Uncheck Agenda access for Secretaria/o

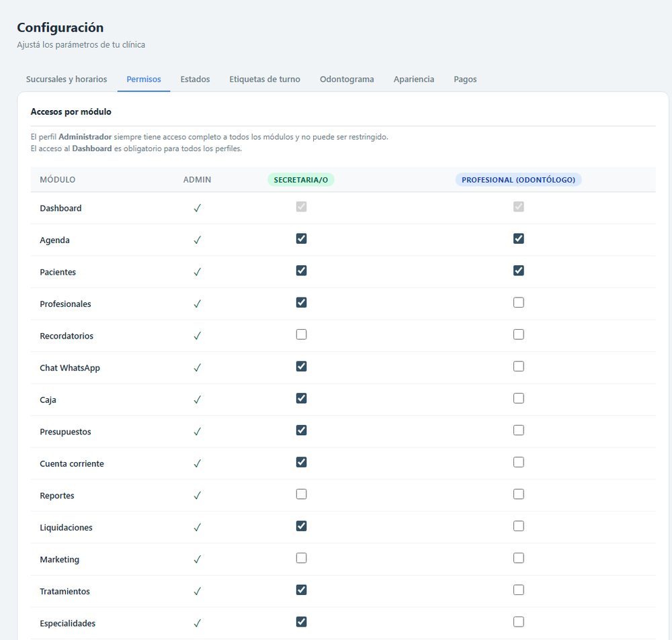pyautogui.click(x=301, y=238)
